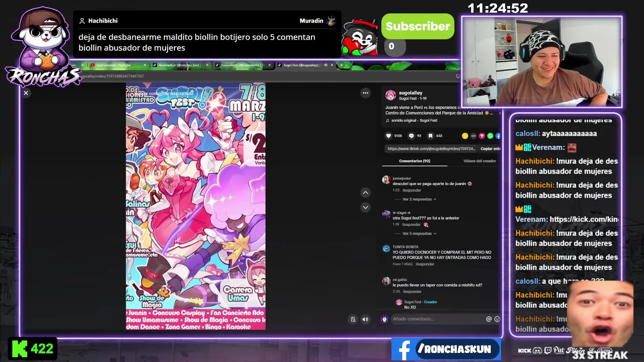
Task: Click the Facebook /RONCHASKUN banner
Action: tap(446, 349)
